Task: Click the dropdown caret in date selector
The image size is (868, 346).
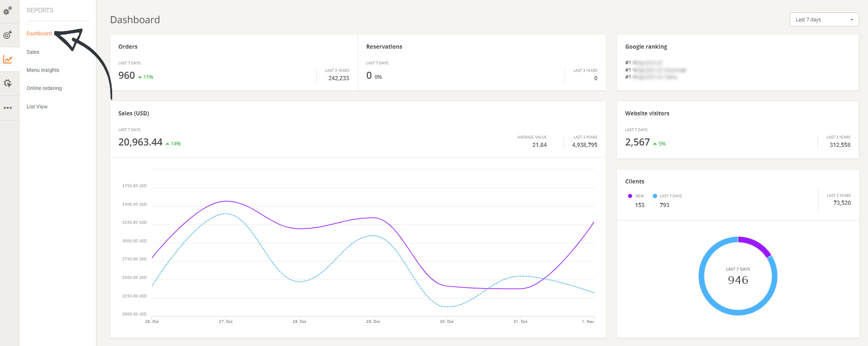Action: (x=852, y=20)
